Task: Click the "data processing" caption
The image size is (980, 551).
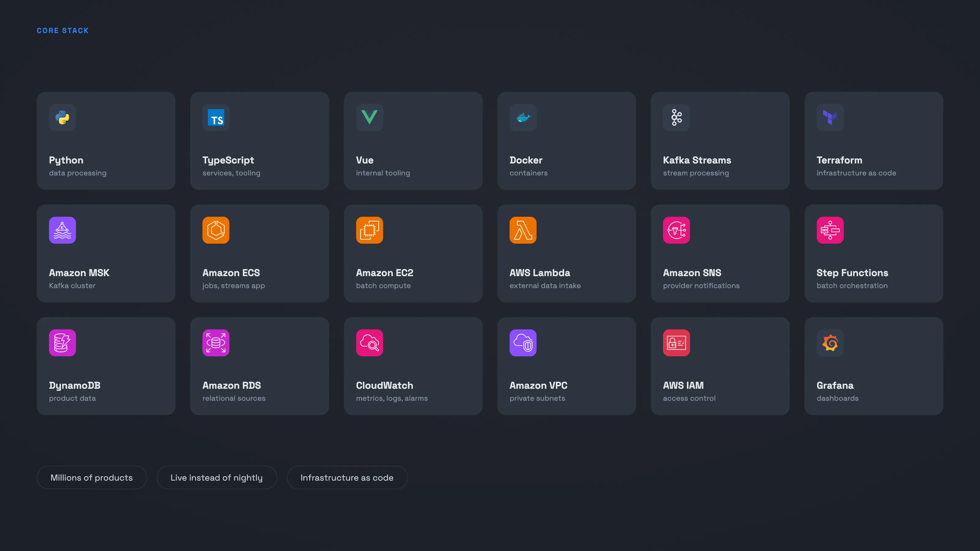Action: point(77,173)
